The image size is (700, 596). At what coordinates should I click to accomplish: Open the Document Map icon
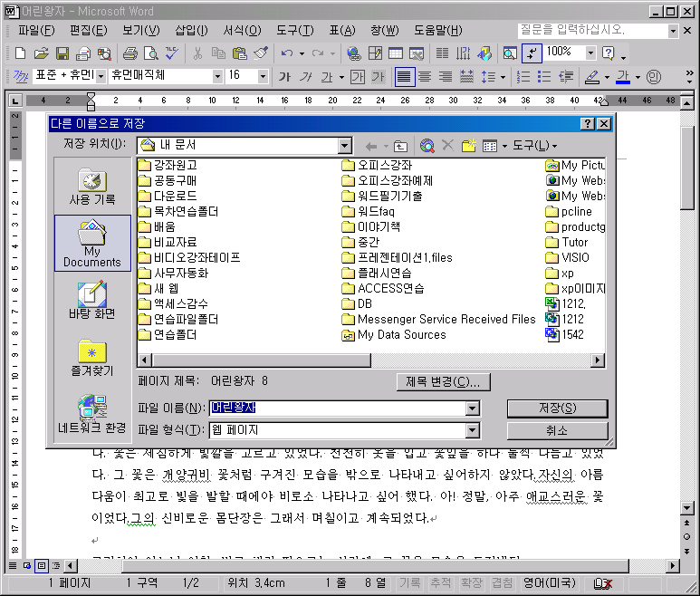(x=509, y=53)
